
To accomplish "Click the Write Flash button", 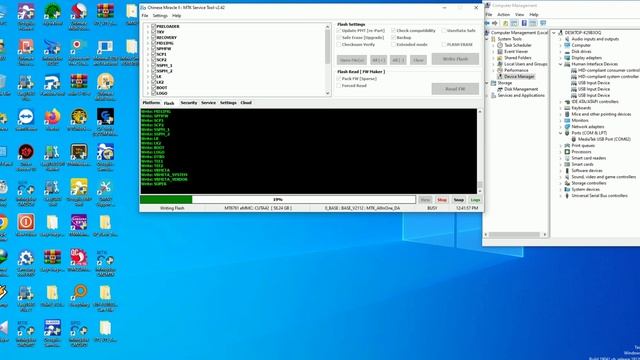I will pyautogui.click(x=455, y=59).
